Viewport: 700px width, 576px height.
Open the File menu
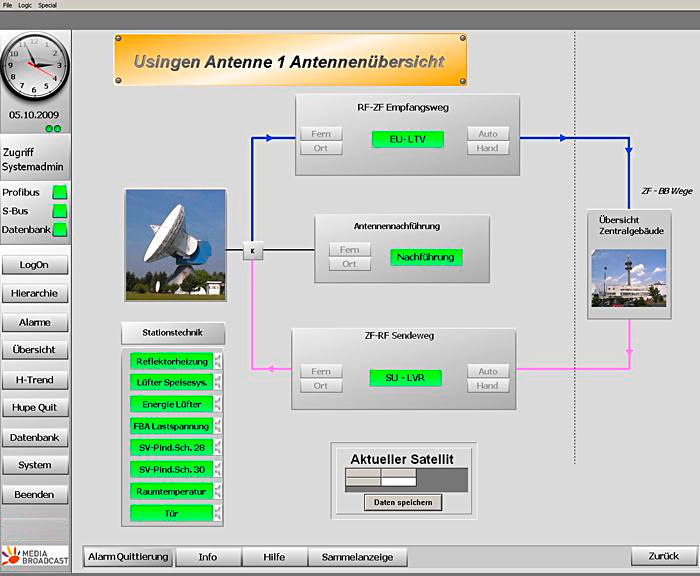(x=8, y=5)
